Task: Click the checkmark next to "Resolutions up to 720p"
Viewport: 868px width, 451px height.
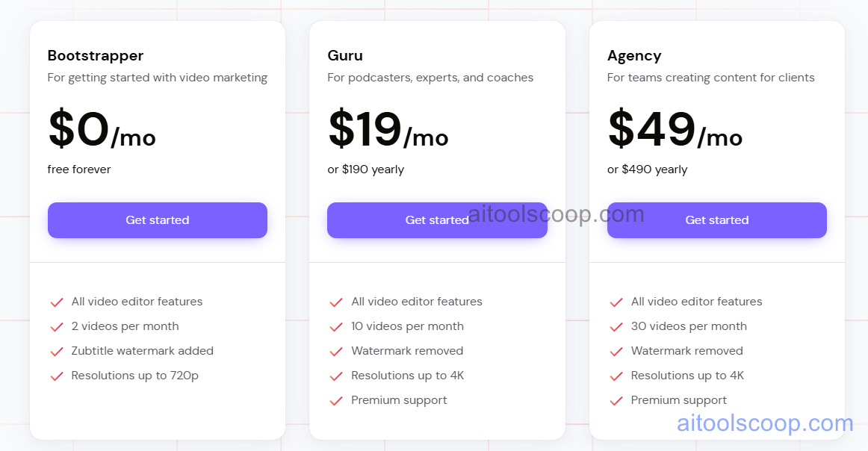Action: pyautogui.click(x=56, y=376)
